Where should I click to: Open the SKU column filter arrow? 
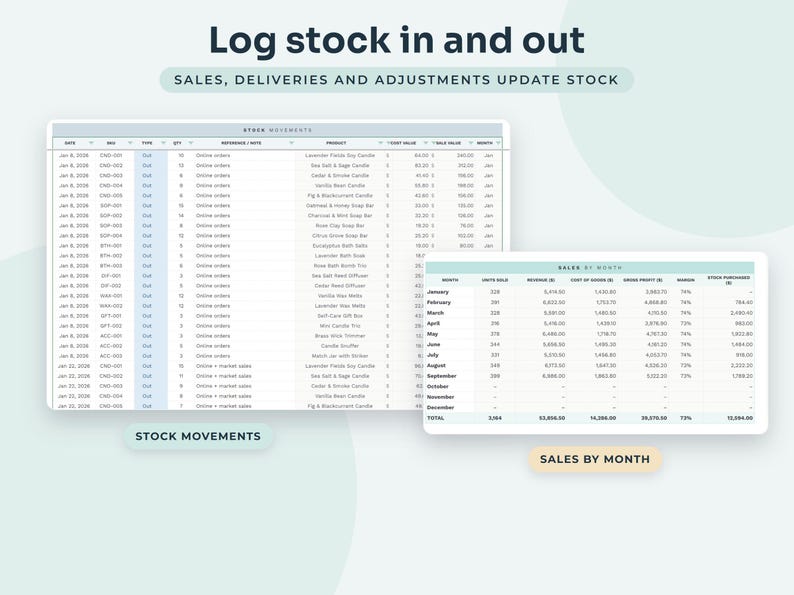tap(130, 143)
